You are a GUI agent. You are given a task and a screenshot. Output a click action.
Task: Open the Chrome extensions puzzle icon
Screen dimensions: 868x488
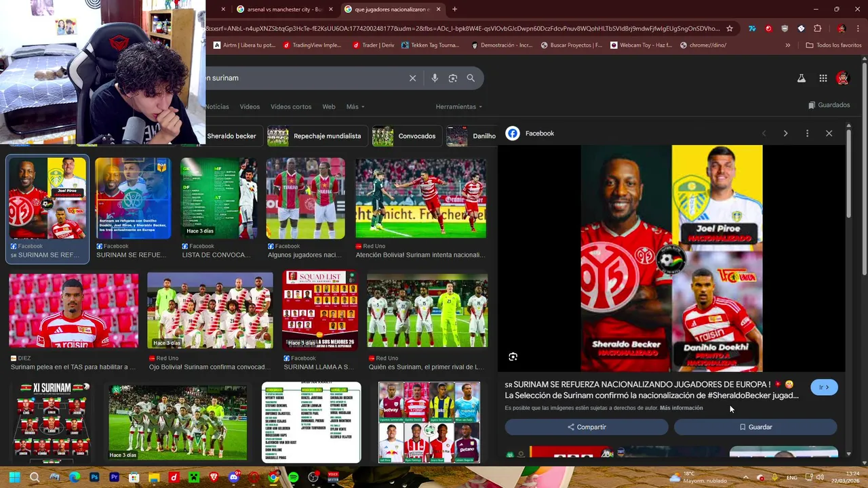(x=817, y=28)
